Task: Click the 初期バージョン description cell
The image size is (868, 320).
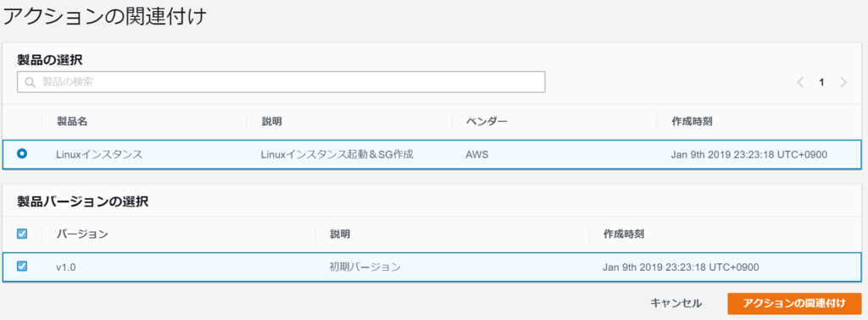Action: [x=364, y=267]
